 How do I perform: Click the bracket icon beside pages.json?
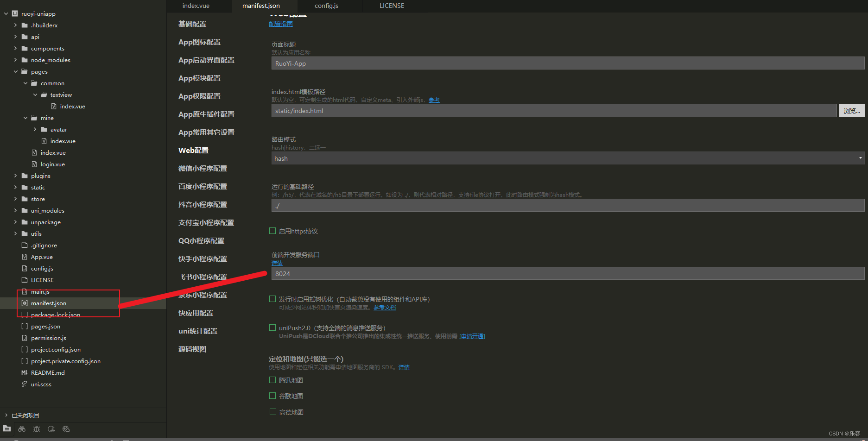[25, 326]
